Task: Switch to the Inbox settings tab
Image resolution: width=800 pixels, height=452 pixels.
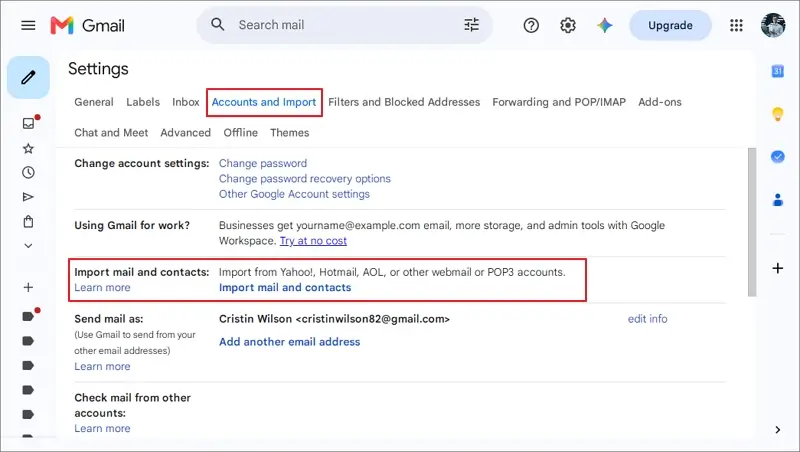Action: (x=186, y=102)
